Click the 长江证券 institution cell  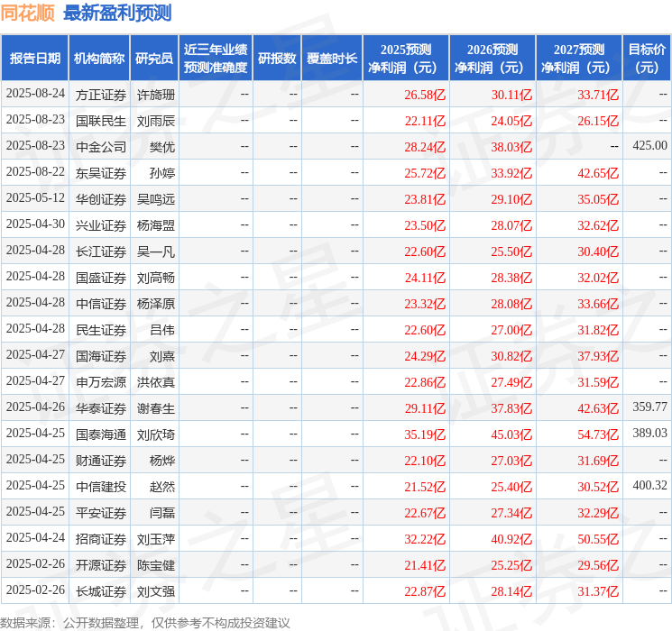[x=101, y=251]
